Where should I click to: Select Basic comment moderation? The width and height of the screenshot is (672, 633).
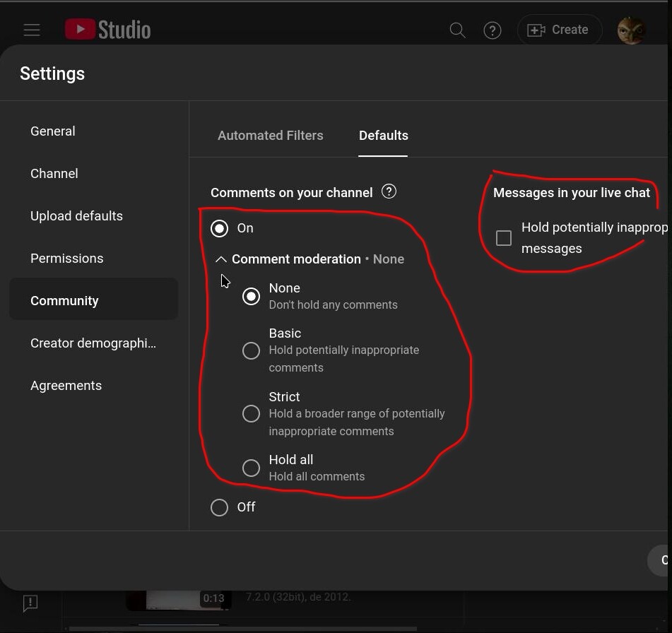(x=251, y=350)
